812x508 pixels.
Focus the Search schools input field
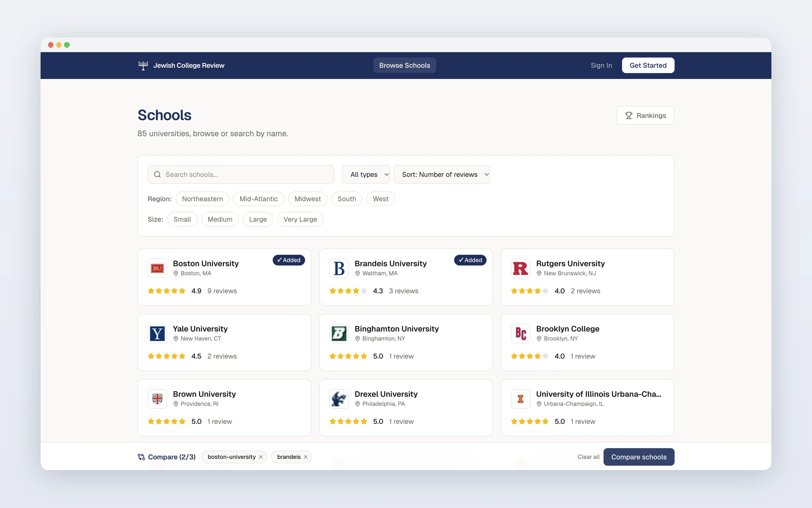pos(241,174)
